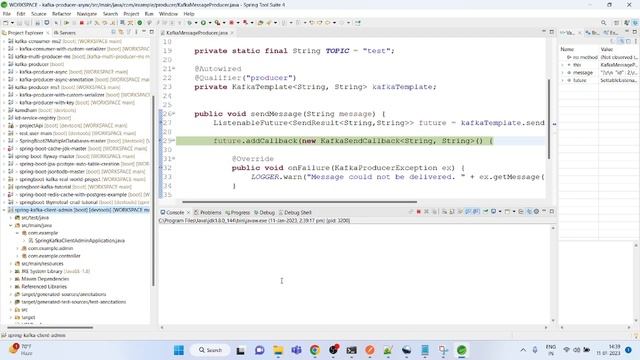
Task: Open the Navigate menu
Action: click(x=87, y=14)
